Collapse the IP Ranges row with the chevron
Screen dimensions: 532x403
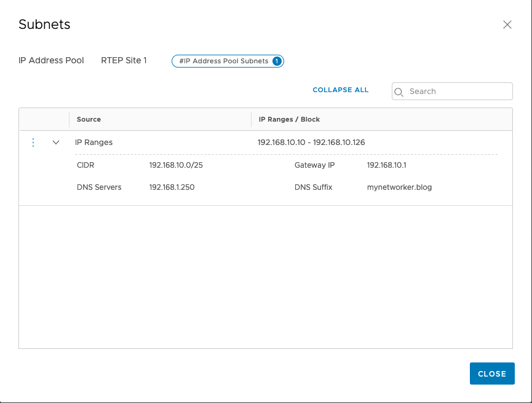56,143
